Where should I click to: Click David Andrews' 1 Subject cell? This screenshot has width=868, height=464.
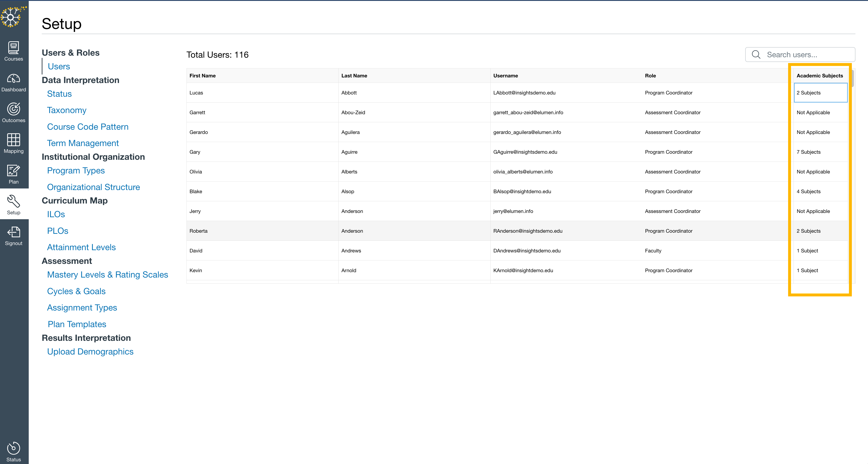(x=821, y=251)
